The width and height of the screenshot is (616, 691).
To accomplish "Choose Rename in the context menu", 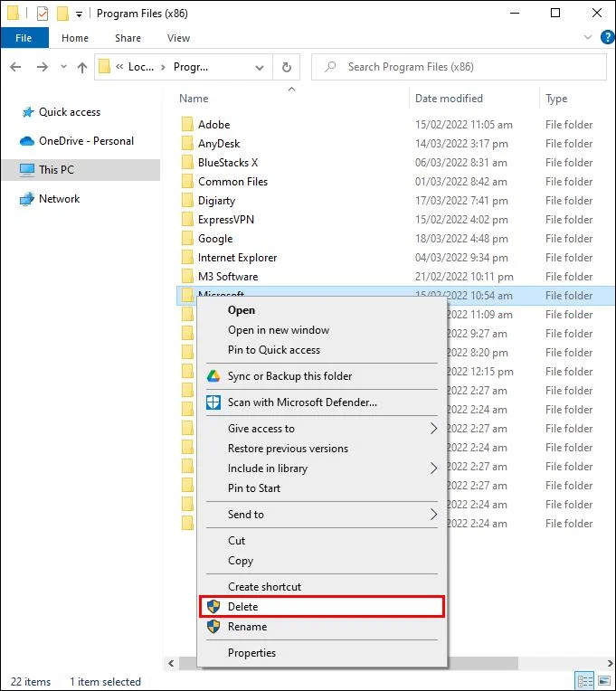I will pyautogui.click(x=322, y=627).
